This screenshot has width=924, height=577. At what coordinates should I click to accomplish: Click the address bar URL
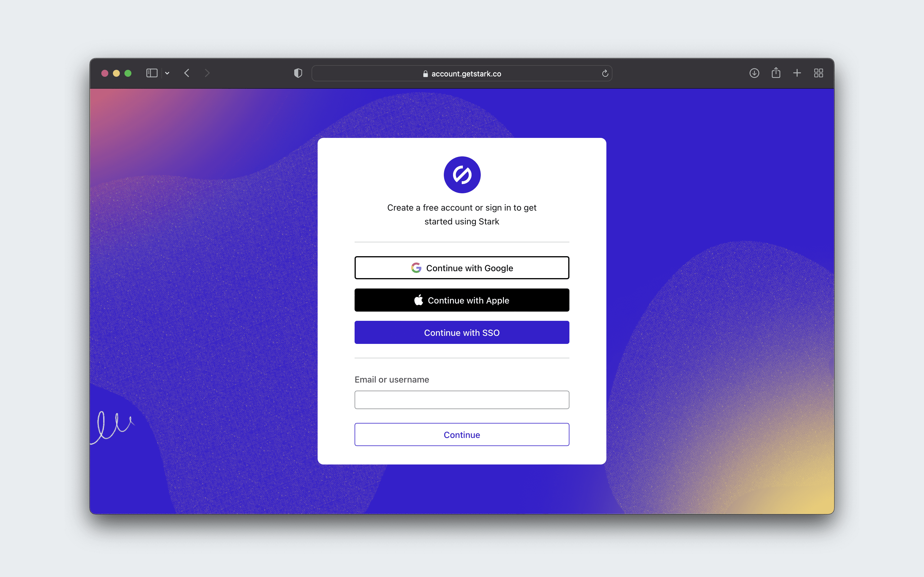pyautogui.click(x=462, y=73)
